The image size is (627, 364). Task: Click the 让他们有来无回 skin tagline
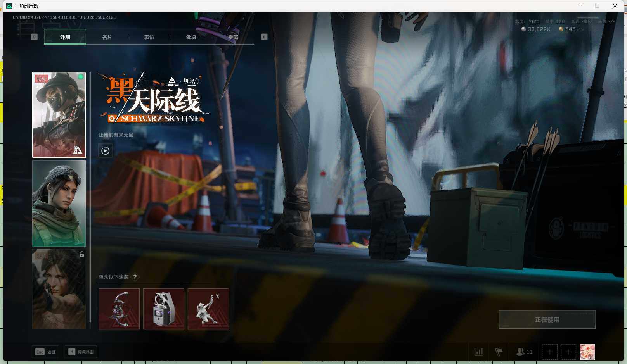coord(116,135)
